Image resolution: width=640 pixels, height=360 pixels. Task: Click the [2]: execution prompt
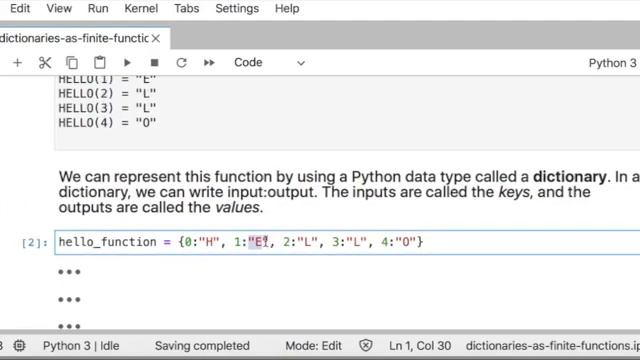(35, 243)
